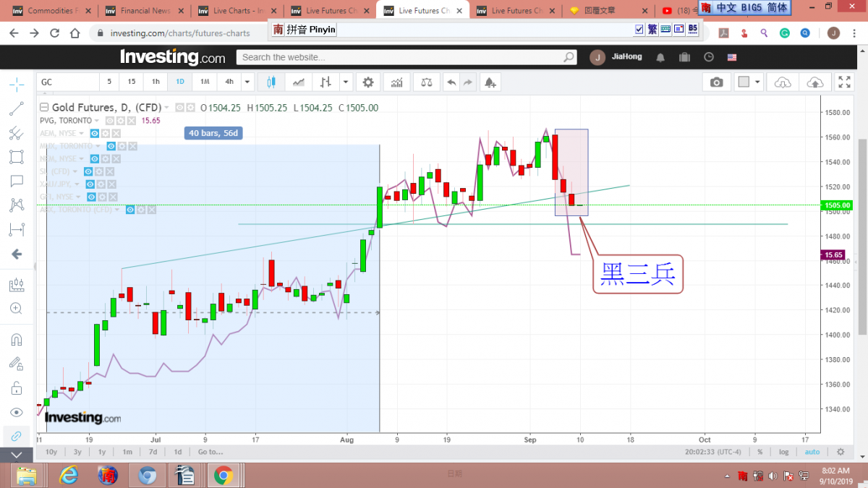Switch to line chart style
Screen dimensions: 868x488
[299, 82]
